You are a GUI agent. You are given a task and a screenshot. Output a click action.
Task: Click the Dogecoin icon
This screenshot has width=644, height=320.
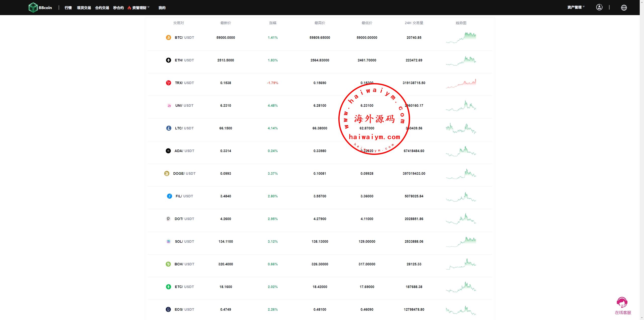(167, 173)
